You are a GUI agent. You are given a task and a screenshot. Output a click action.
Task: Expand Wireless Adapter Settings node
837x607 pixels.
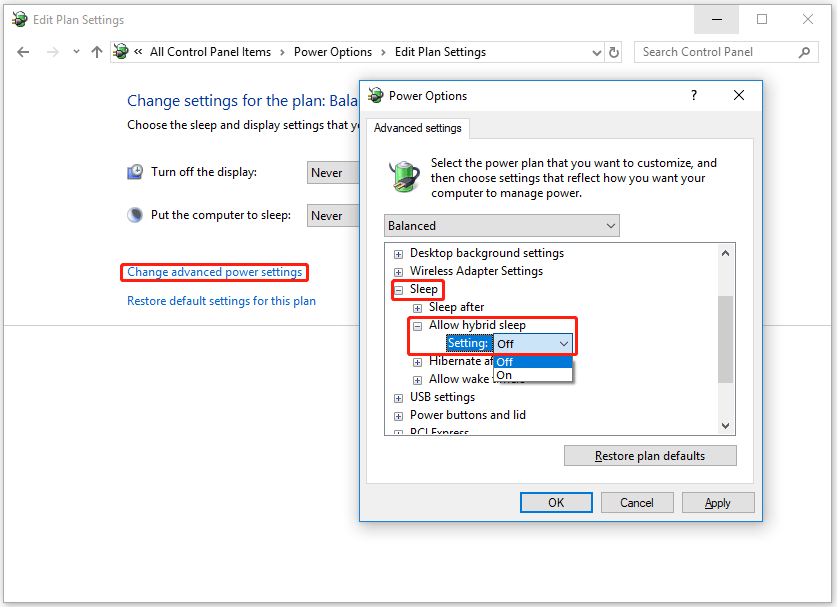click(x=398, y=272)
